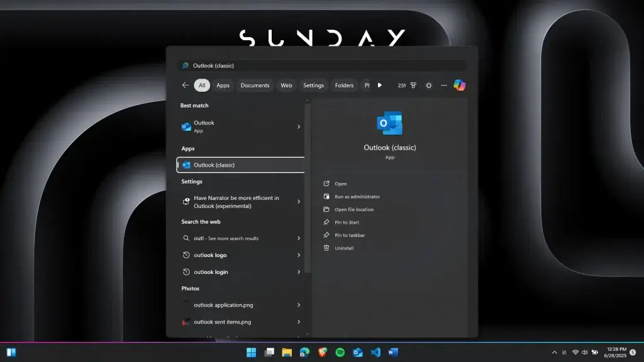This screenshot has height=362, width=644.
Task: Open the account circle O icon
Action: [x=428, y=85]
